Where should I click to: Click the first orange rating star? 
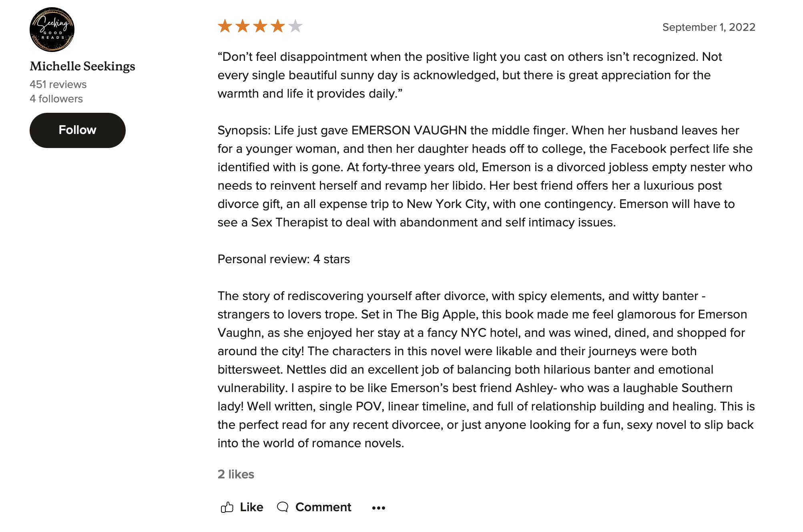(225, 26)
